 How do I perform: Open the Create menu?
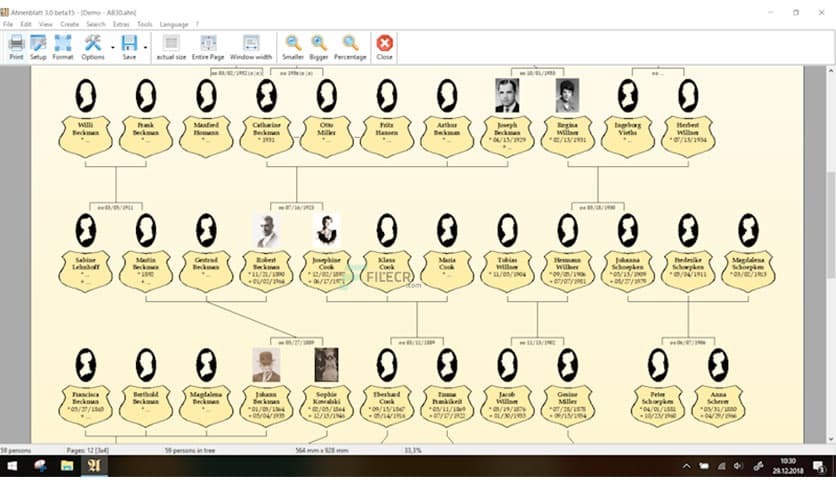(x=69, y=25)
